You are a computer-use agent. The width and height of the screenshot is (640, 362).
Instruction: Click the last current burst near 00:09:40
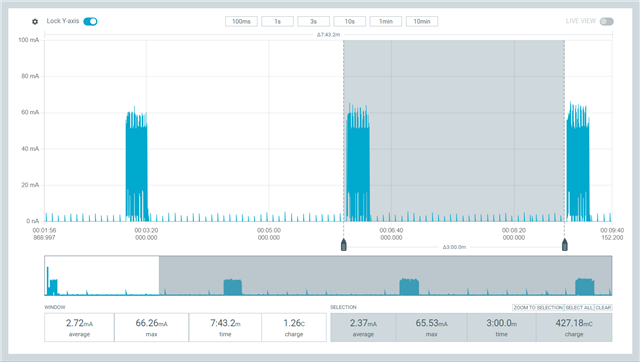[578, 163]
